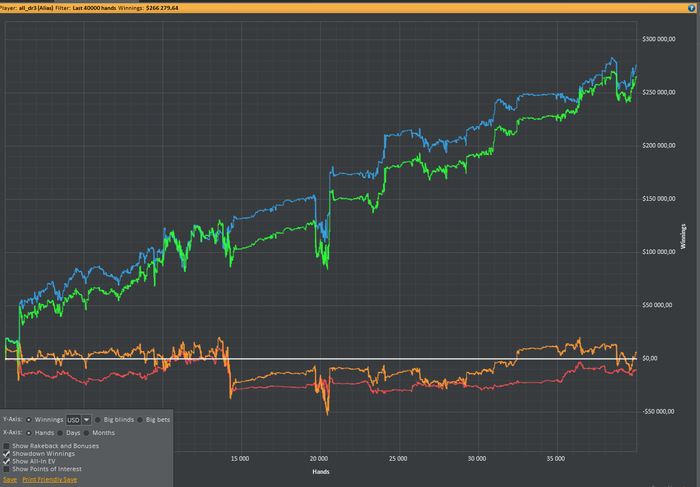This screenshot has height=487, width=700.
Task: Click the vertical Winnings axis title
Action: click(683, 237)
